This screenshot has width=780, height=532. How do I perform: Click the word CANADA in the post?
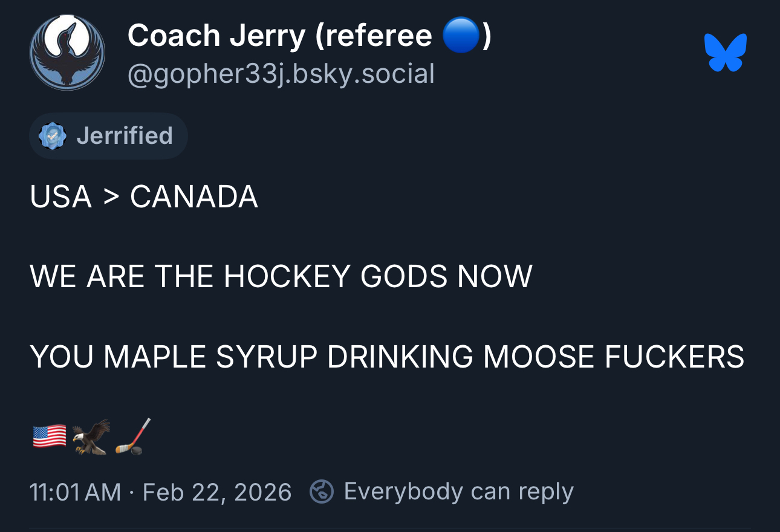(x=194, y=196)
